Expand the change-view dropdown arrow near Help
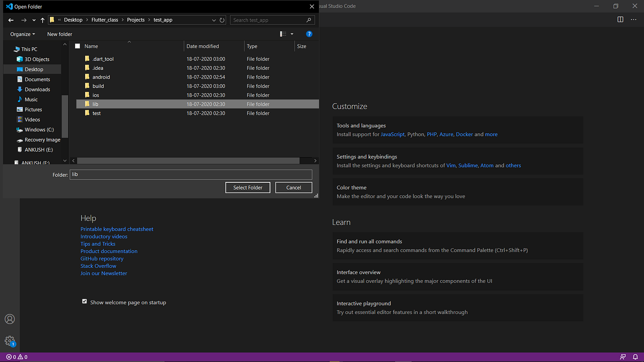 pyautogui.click(x=292, y=34)
